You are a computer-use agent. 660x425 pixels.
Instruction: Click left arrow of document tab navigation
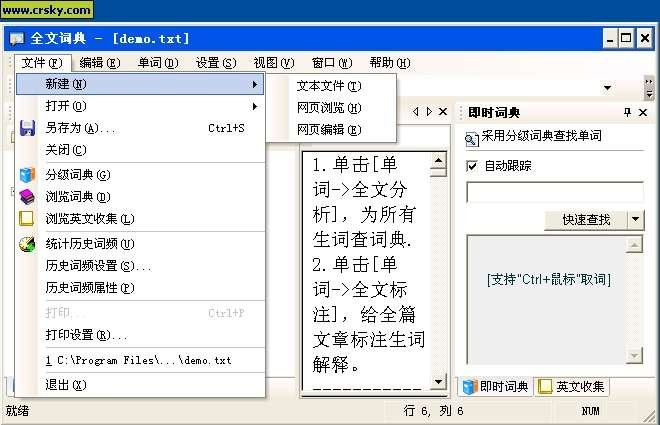(x=416, y=112)
